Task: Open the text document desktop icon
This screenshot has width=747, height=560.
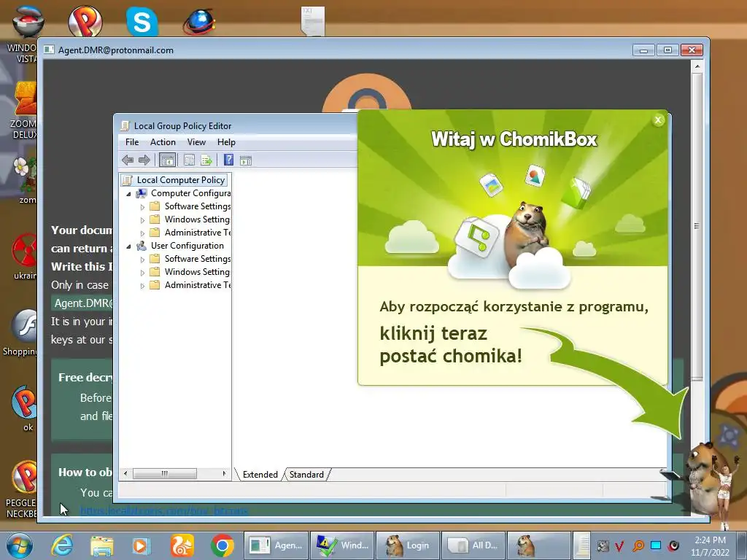Action: 313,21
